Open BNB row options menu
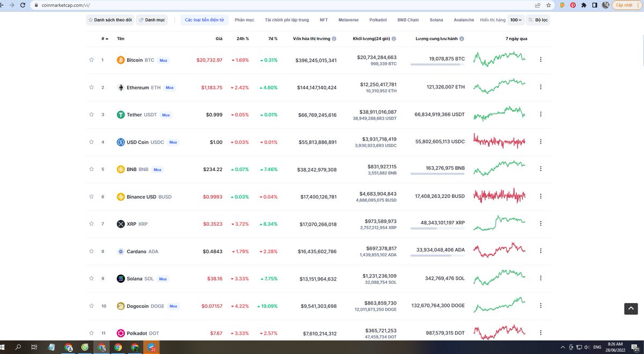This screenshot has height=354, width=644. tap(540, 169)
